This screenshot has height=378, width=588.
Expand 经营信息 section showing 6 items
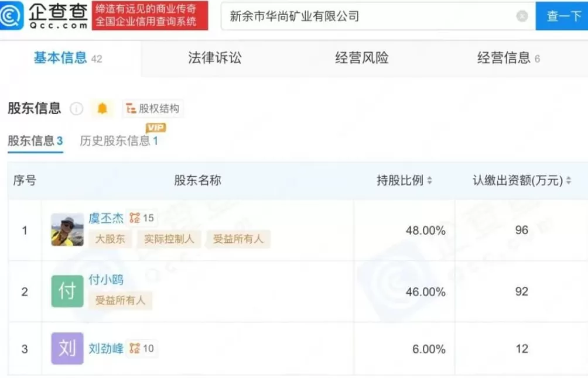(x=505, y=58)
